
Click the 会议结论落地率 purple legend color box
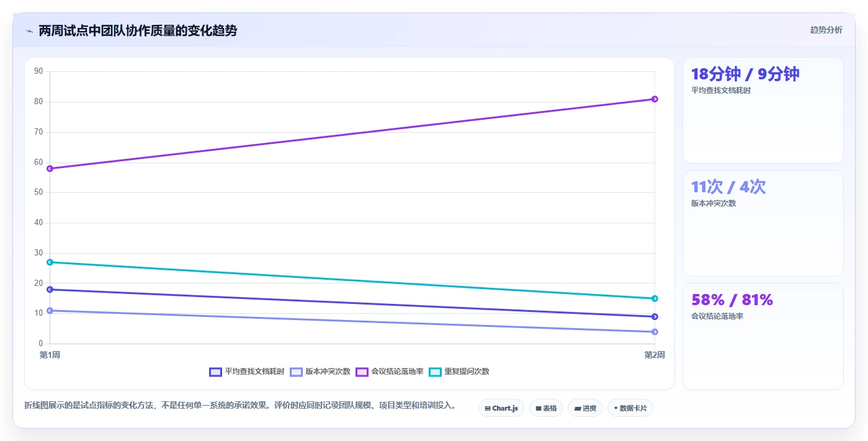point(362,372)
